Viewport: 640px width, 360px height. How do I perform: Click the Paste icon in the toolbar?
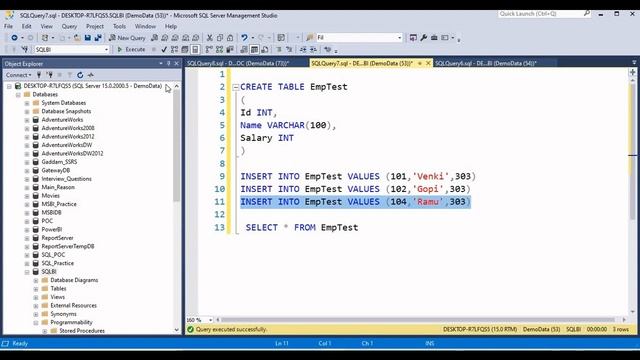230,38
